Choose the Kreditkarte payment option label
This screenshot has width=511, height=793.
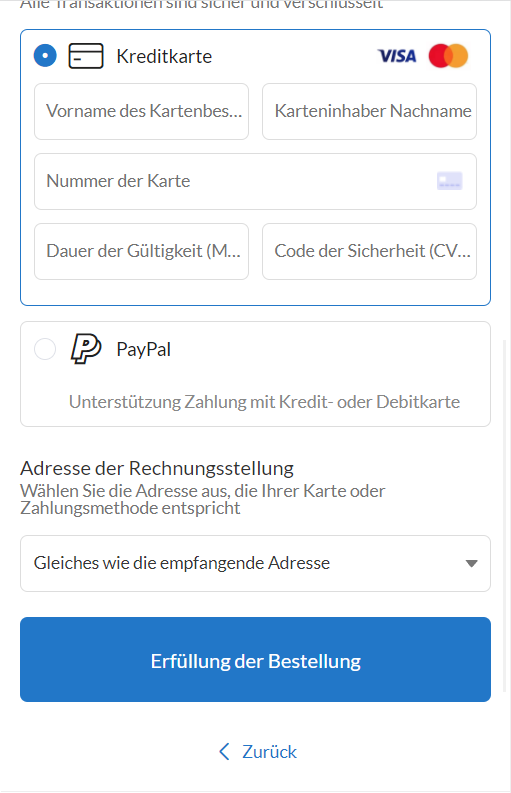164,56
